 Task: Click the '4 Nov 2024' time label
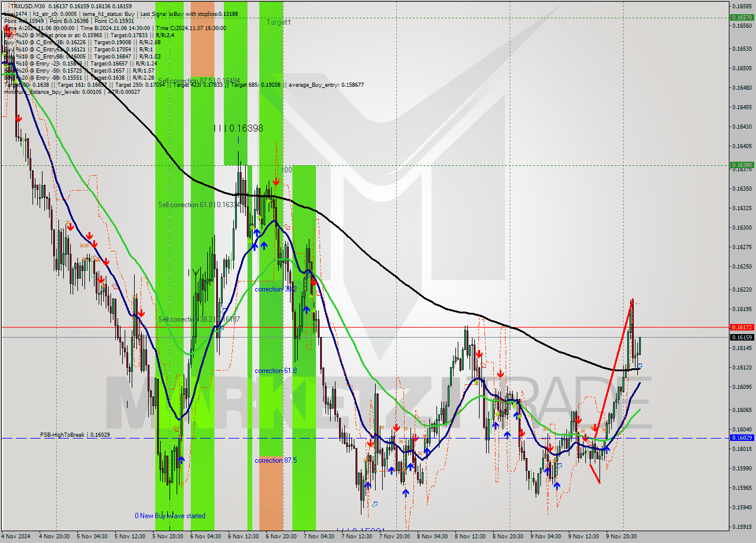point(14,537)
